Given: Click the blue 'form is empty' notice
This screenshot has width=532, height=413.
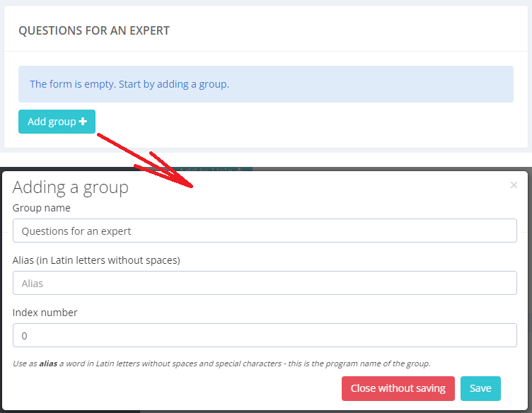Looking at the screenshot, I should [266, 84].
